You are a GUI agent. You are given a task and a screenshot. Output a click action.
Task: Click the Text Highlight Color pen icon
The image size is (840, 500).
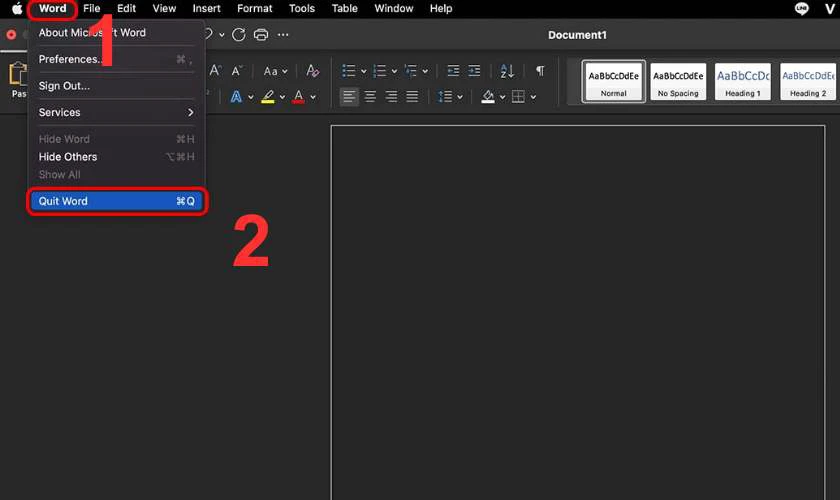268,97
